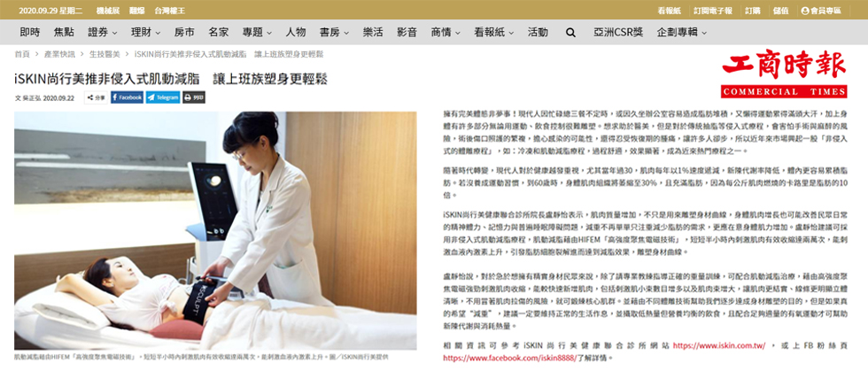Open the 亞洲CSR獎 menu item
Image resolution: width=868 pixels, height=371 pixels.
pos(618,32)
